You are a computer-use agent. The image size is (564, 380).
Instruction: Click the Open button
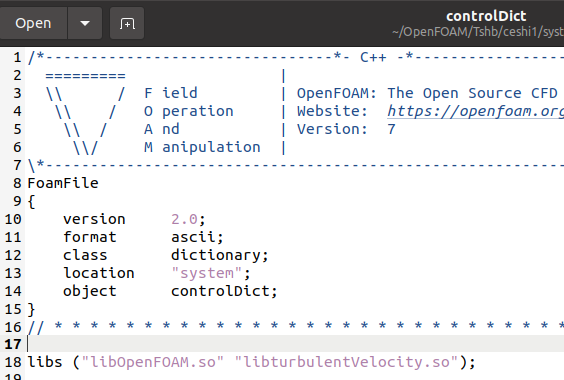[33, 23]
